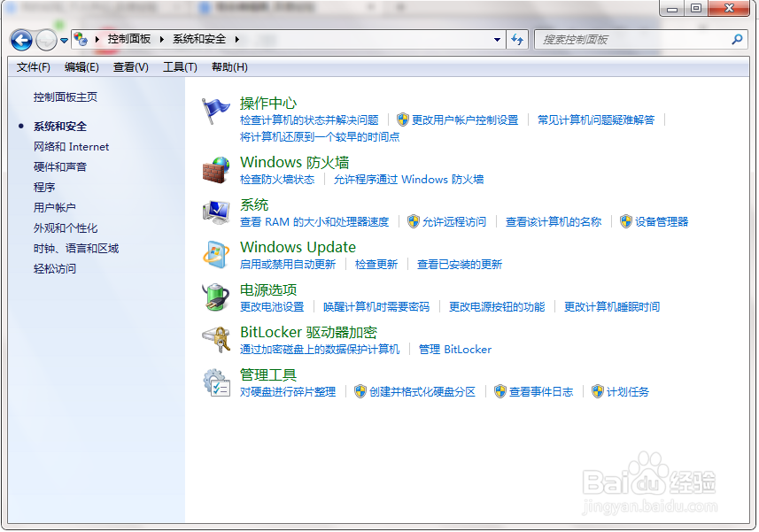Click the System computer monitor icon

pos(216,212)
